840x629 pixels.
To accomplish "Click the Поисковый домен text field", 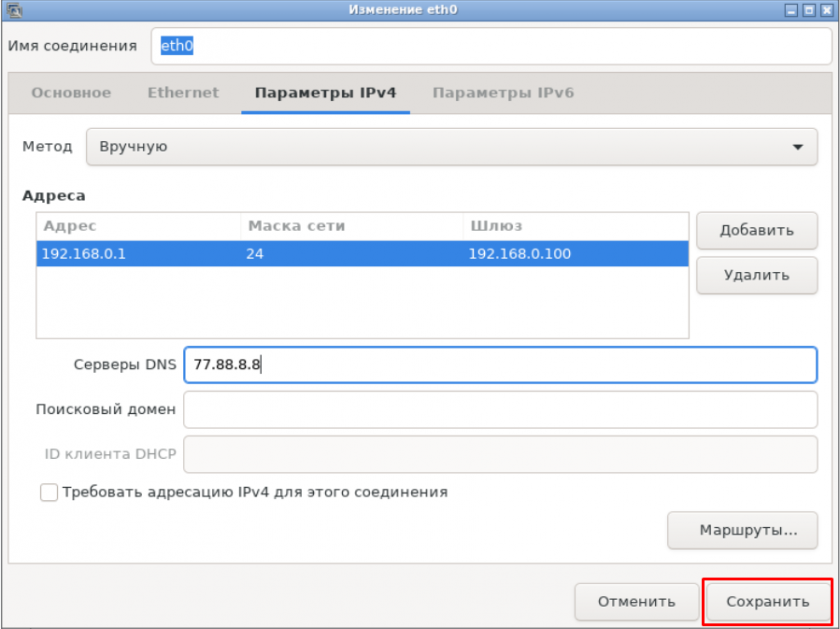I will [500, 409].
